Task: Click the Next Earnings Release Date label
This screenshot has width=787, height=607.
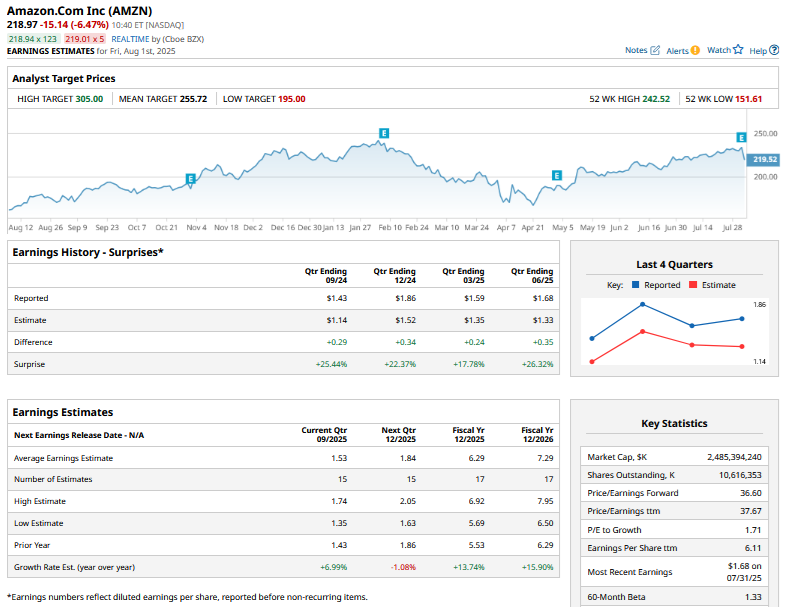Action: coord(79,435)
